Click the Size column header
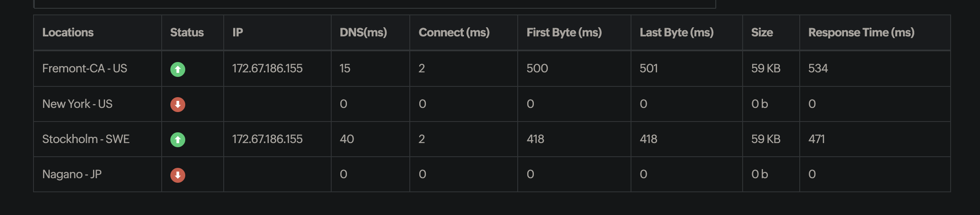This screenshot has width=980, height=215. (762, 33)
